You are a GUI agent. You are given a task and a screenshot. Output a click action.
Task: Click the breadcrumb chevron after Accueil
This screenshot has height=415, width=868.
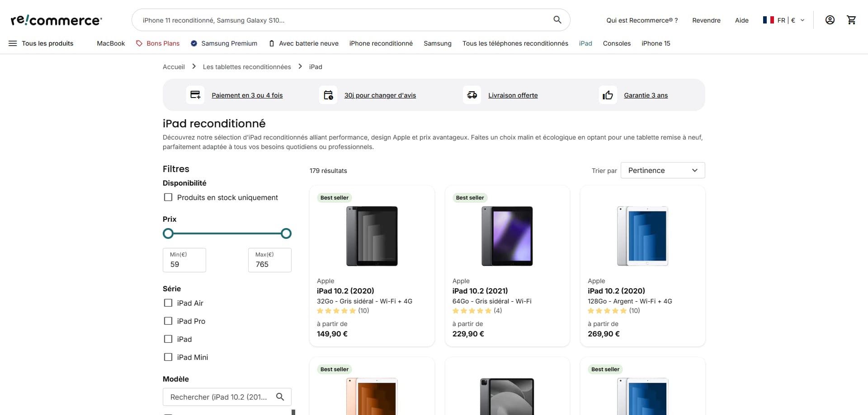click(x=194, y=66)
